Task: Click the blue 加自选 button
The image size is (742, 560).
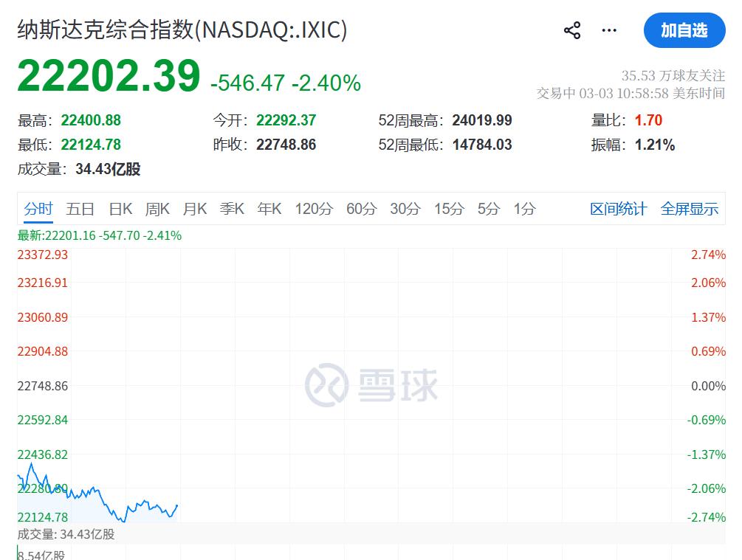Action: tap(684, 30)
